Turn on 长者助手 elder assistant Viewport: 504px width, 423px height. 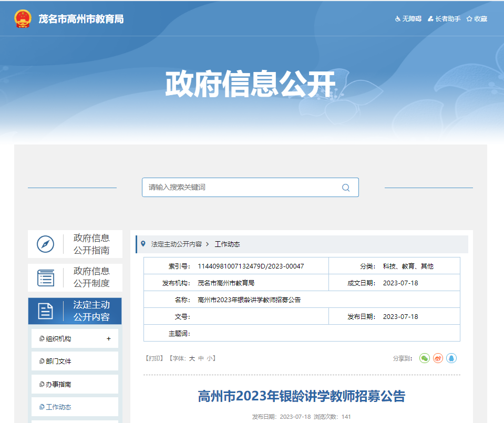[444, 19]
